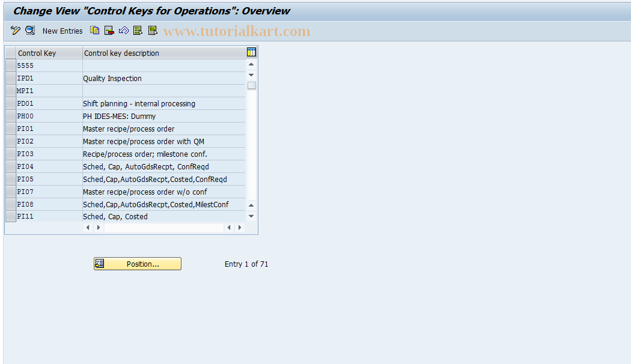Select the Choose magnifier icon
Screen dimensions: 631x364
29,30
